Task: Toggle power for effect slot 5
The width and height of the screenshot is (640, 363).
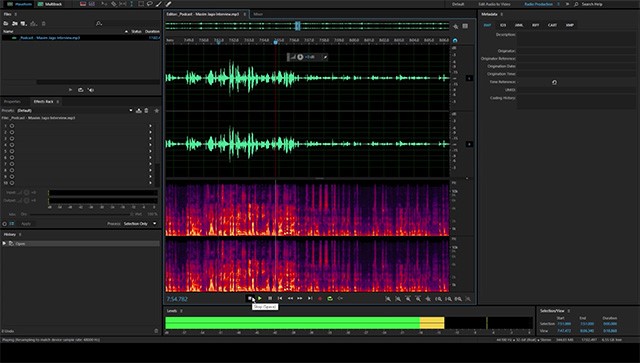Action: point(12,151)
